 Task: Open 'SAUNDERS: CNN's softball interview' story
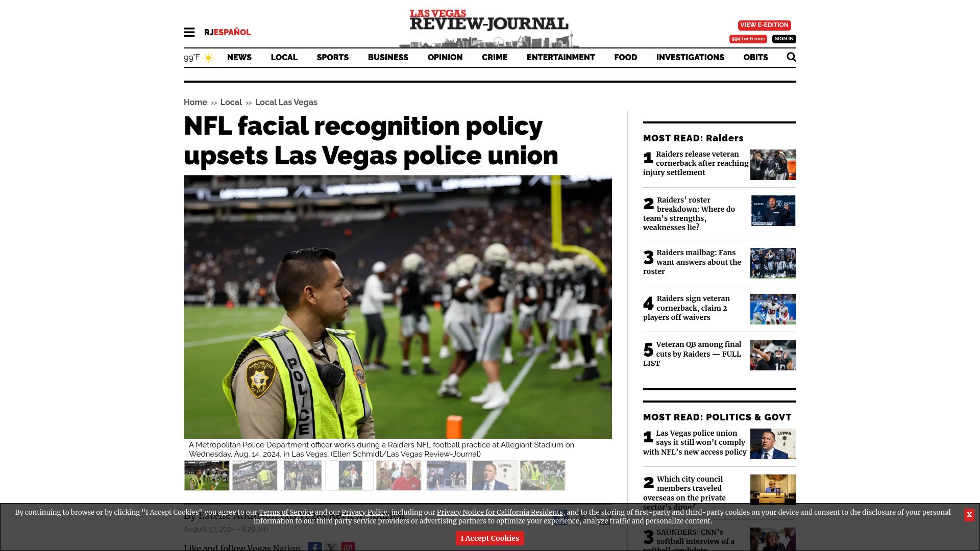pyautogui.click(x=689, y=540)
